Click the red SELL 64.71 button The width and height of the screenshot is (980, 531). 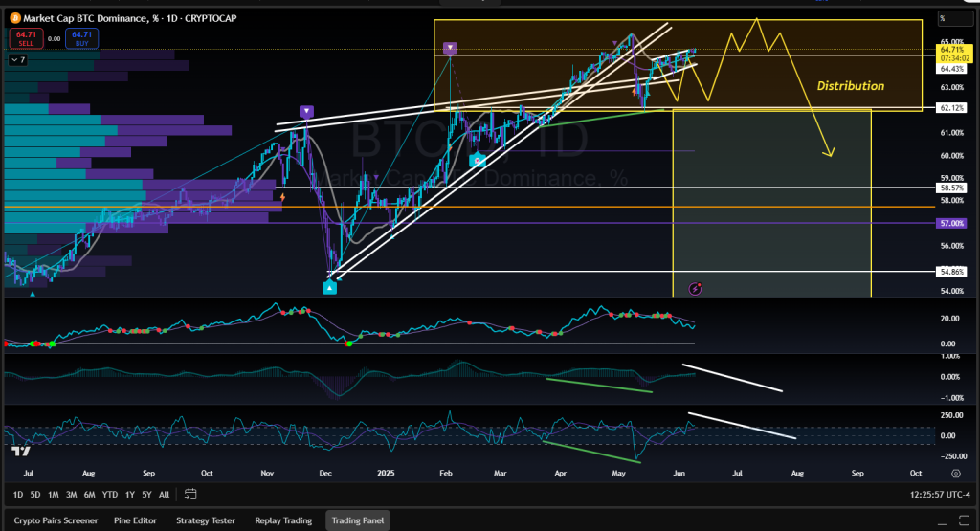click(x=26, y=38)
